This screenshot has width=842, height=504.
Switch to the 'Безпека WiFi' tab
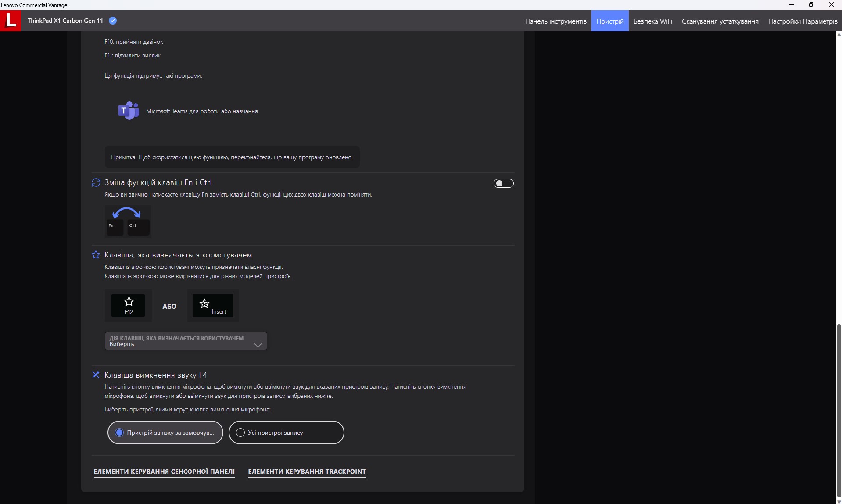coord(652,21)
